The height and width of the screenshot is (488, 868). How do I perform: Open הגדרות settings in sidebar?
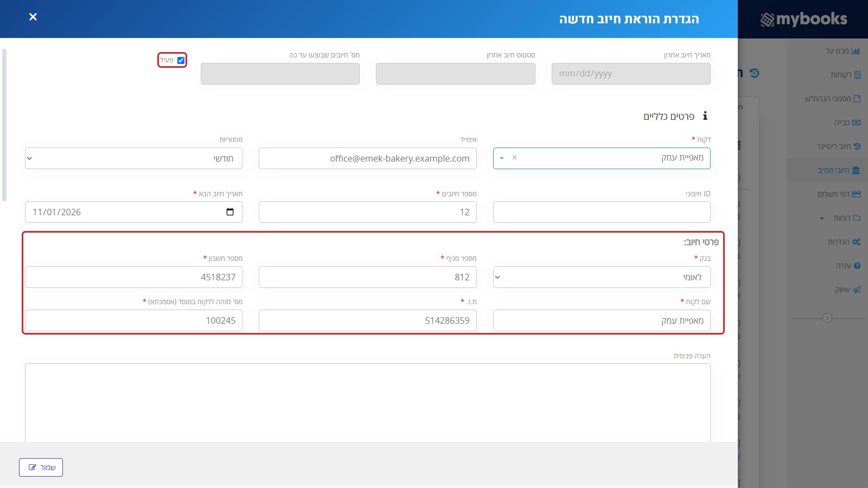point(844,242)
